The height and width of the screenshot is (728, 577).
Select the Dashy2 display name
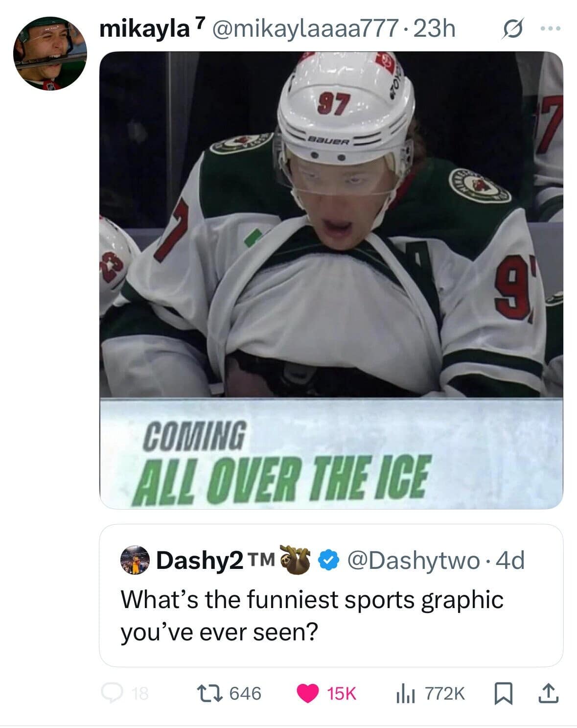[200, 560]
